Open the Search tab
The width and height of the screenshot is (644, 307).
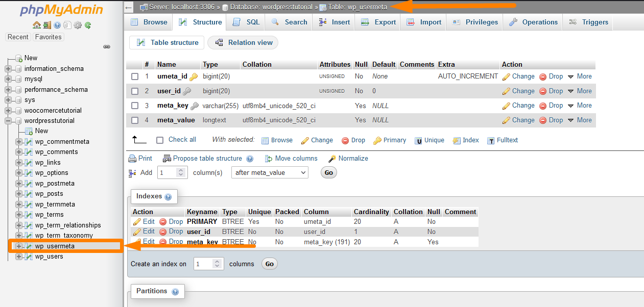(x=289, y=22)
